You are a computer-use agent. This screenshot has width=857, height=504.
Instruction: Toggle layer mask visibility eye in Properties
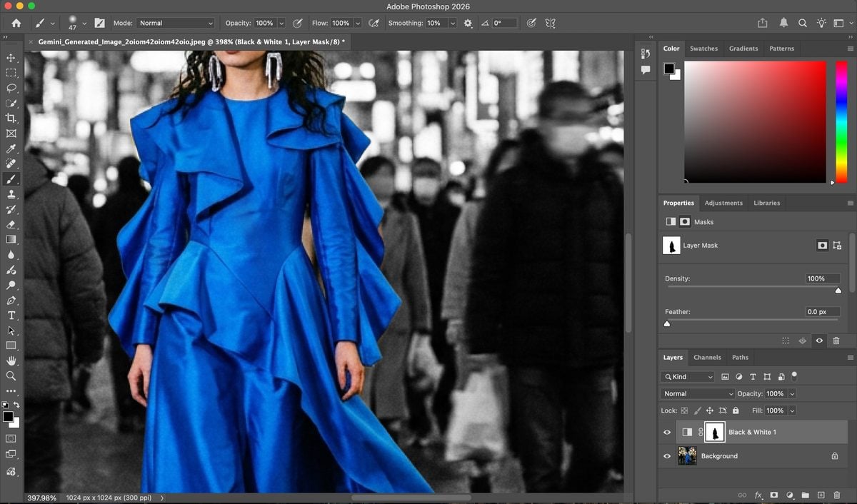coord(819,341)
